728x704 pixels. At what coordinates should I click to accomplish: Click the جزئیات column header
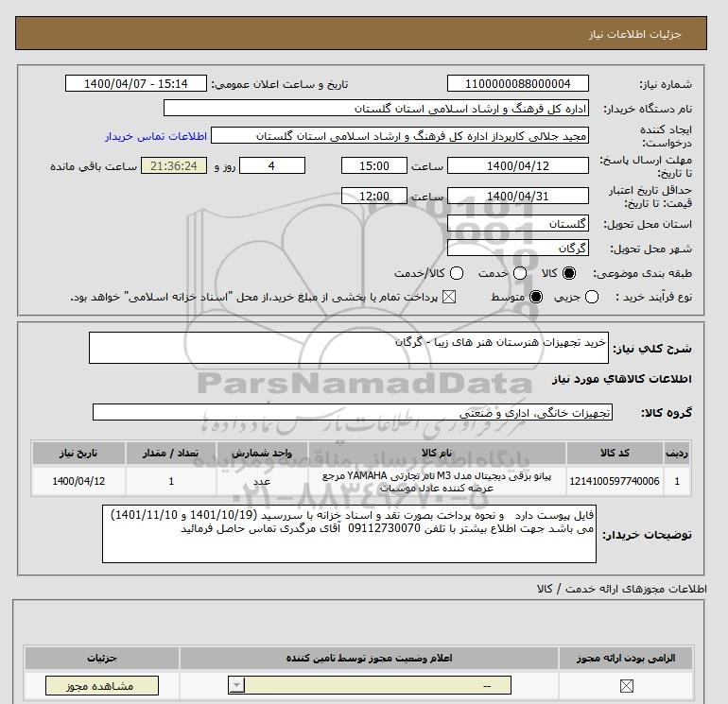tap(102, 658)
